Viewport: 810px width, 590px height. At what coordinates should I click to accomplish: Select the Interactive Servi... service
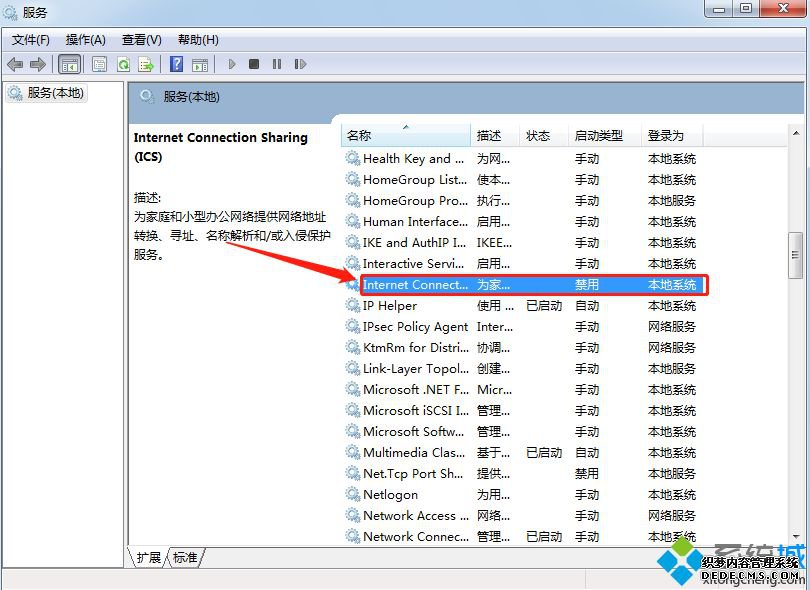coord(522,263)
